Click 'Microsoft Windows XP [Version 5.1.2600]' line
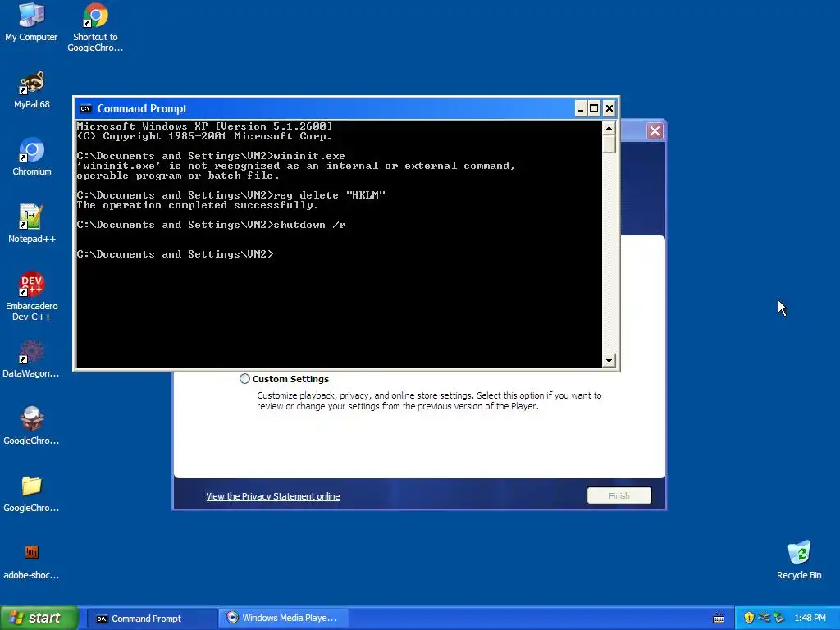840x630 pixels. coord(204,126)
